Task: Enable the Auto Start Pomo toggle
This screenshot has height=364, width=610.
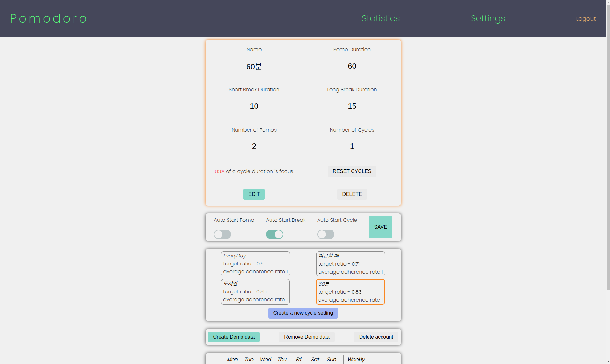Action: pos(222,234)
